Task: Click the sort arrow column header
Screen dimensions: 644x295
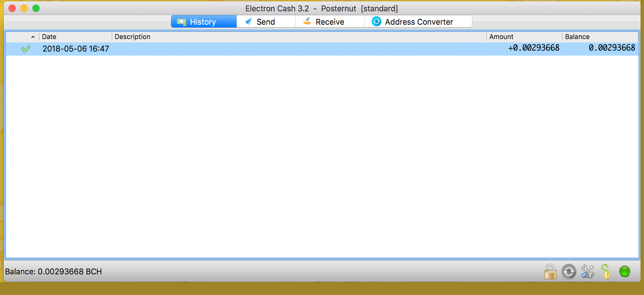Action: tap(23, 37)
